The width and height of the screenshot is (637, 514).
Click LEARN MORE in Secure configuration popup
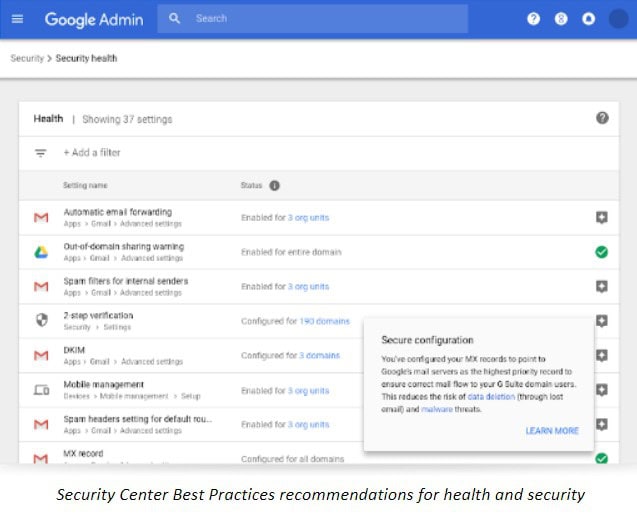click(x=552, y=431)
